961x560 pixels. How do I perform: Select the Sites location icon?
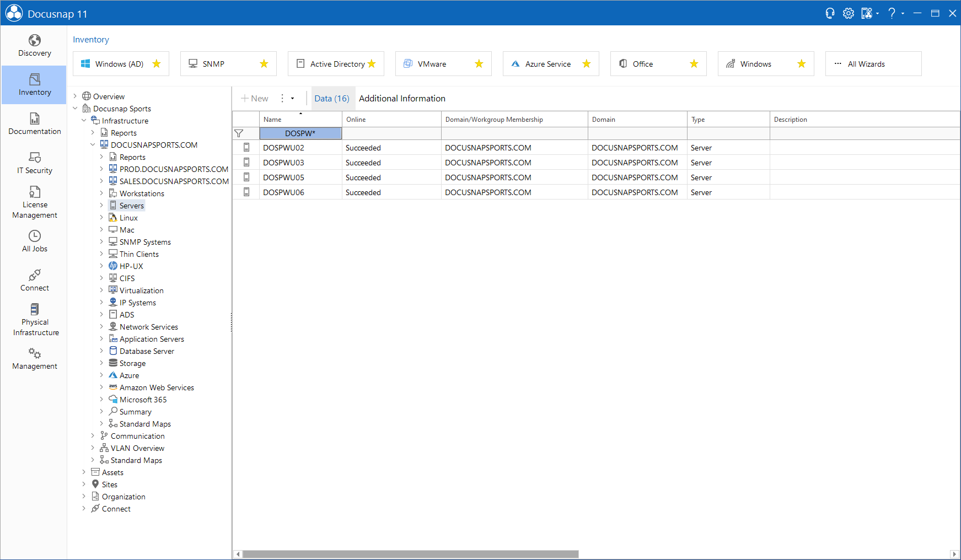[95, 484]
